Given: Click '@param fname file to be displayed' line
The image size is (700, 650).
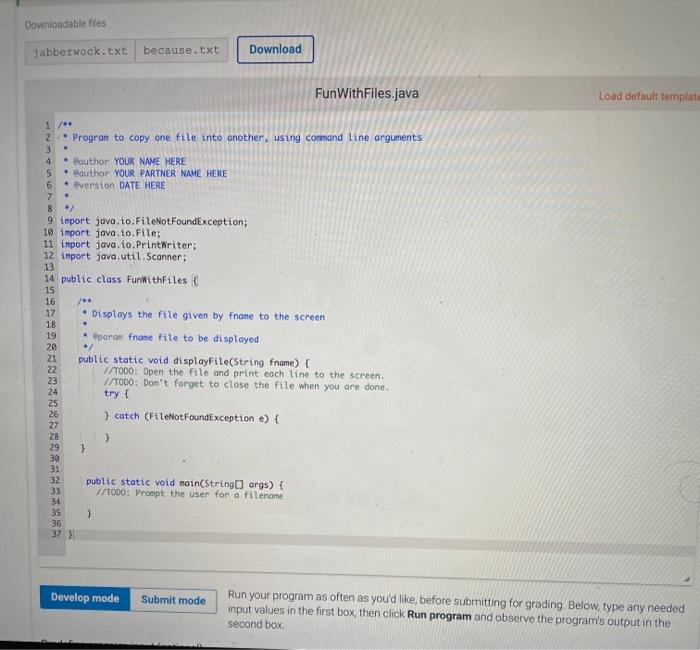Looking at the screenshot, I should [171, 338].
